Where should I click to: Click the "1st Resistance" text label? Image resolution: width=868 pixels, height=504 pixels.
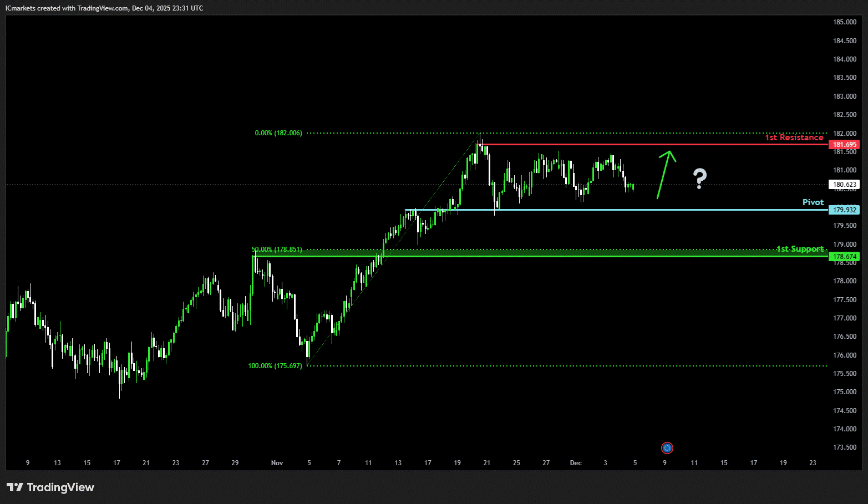coord(794,138)
